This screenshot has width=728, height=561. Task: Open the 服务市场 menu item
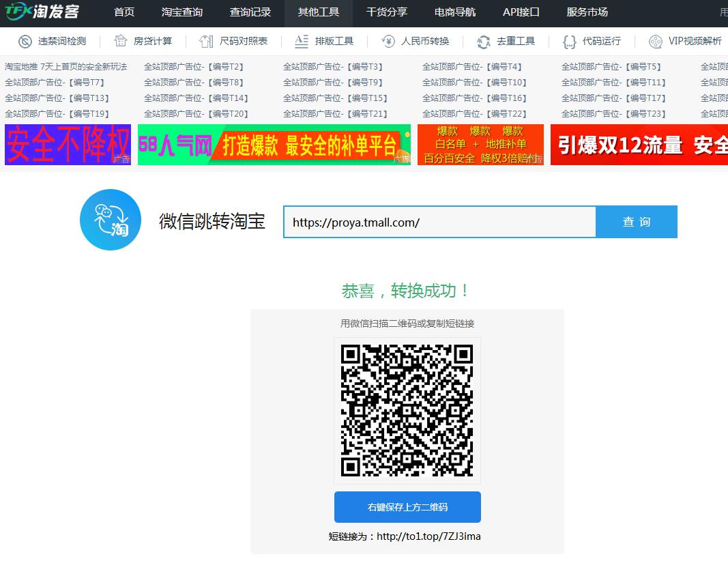click(x=587, y=12)
